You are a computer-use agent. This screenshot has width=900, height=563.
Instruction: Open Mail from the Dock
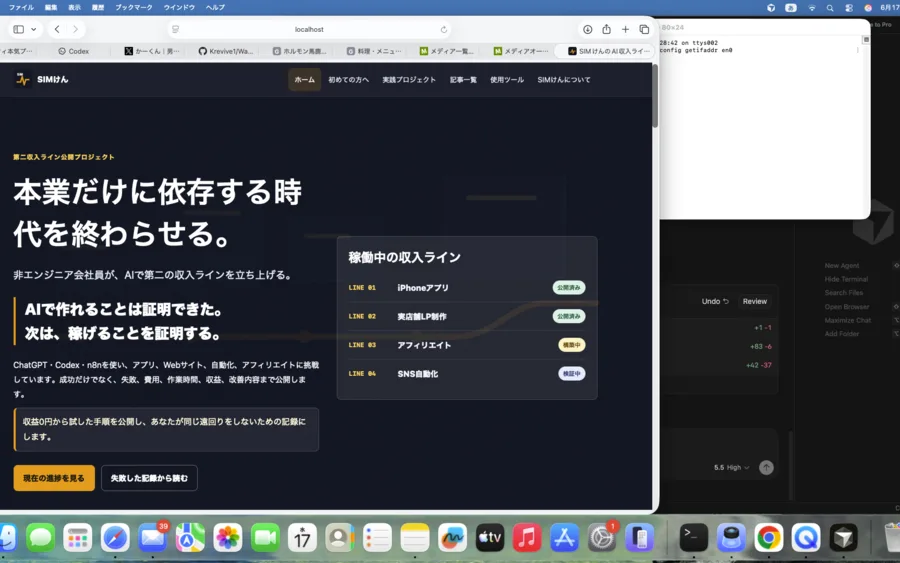click(x=152, y=538)
